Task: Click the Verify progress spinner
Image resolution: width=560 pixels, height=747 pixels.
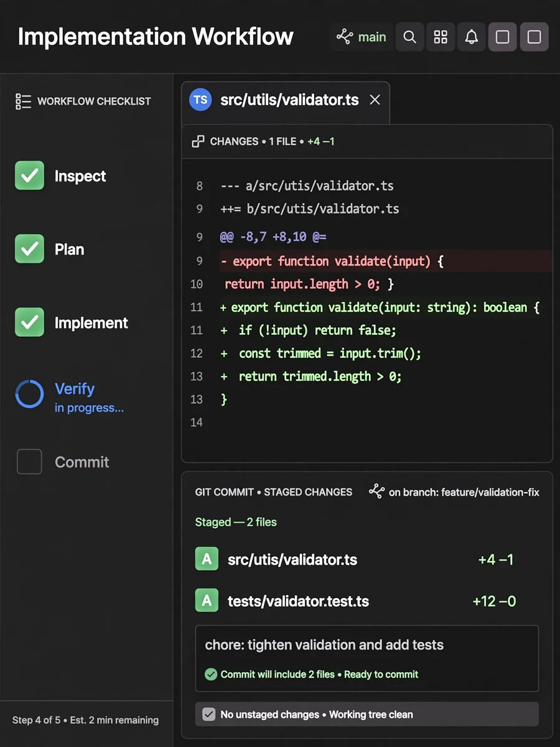Action: pos(29,394)
